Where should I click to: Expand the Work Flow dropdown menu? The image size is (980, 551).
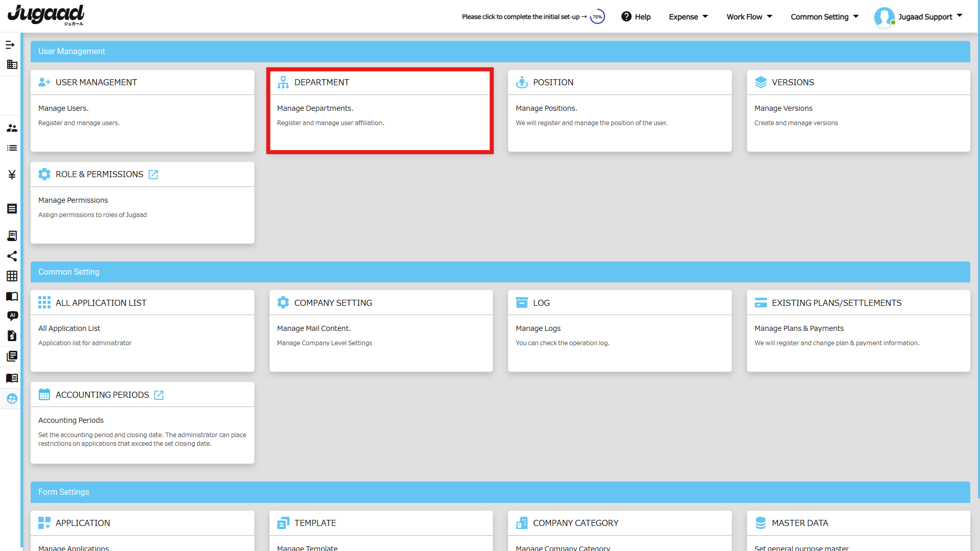coord(749,17)
